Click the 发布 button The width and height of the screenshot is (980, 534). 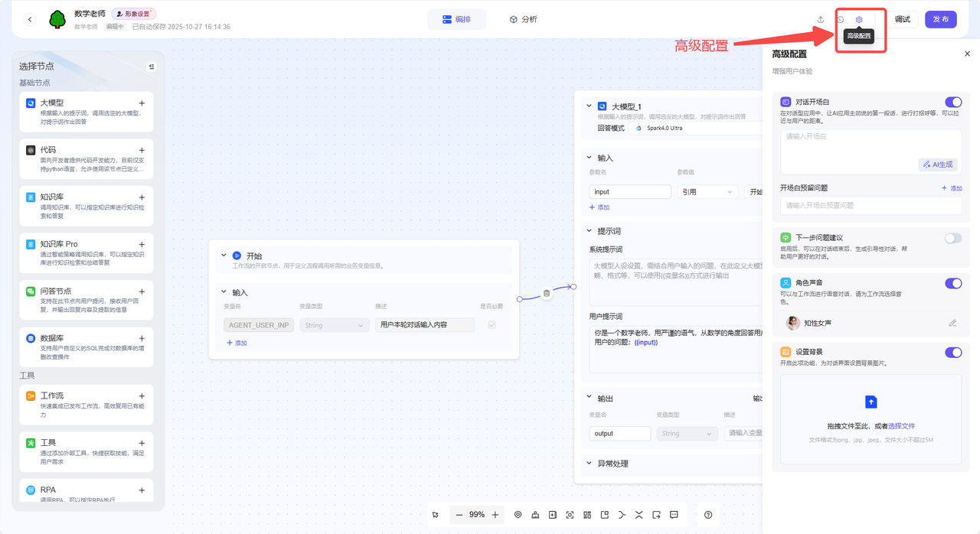coord(940,19)
